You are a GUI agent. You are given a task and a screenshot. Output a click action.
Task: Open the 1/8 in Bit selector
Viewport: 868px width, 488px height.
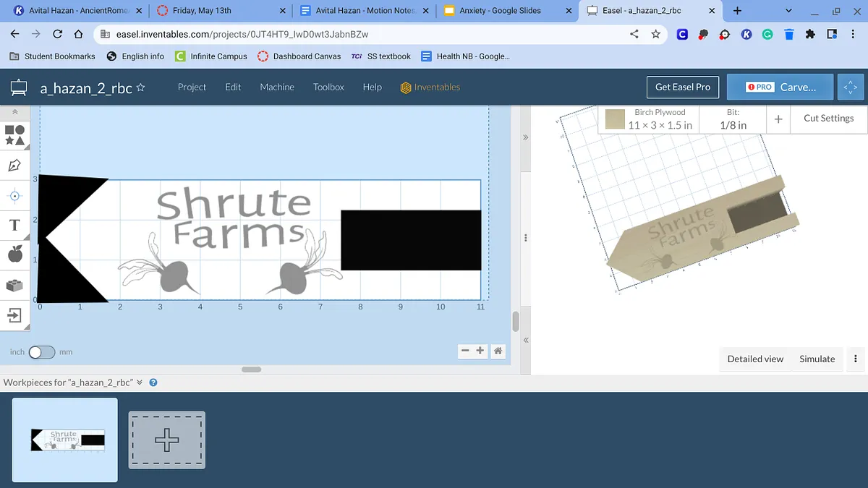coord(733,119)
